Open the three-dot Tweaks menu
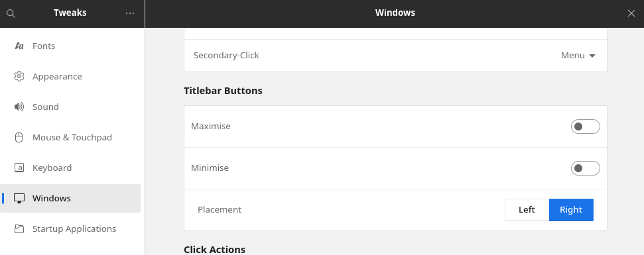The width and height of the screenshot is (644, 255). pos(130,13)
